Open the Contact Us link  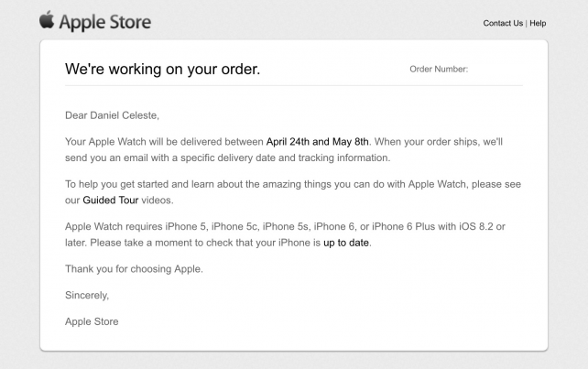503,23
